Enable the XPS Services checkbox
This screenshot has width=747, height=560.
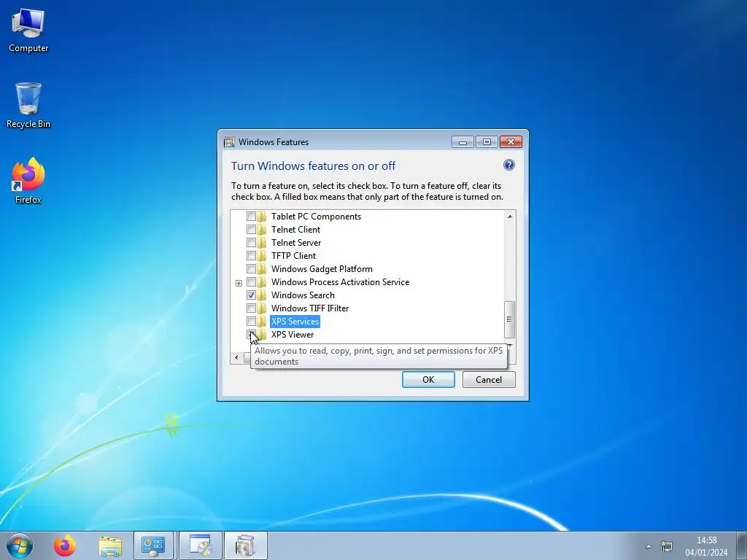click(251, 322)
